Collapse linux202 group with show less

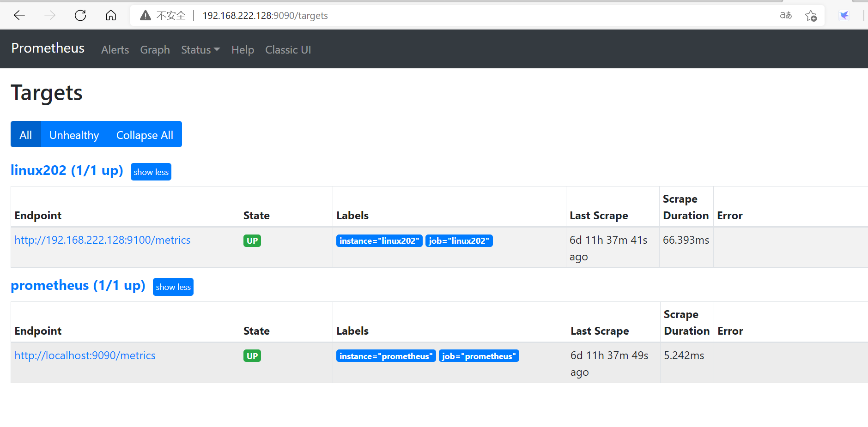coord(151,172)
